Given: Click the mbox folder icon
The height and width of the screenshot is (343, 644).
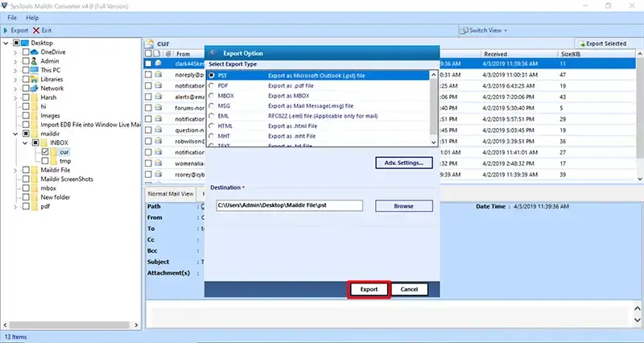Looking at the screenshot, I should coord(34,188).
